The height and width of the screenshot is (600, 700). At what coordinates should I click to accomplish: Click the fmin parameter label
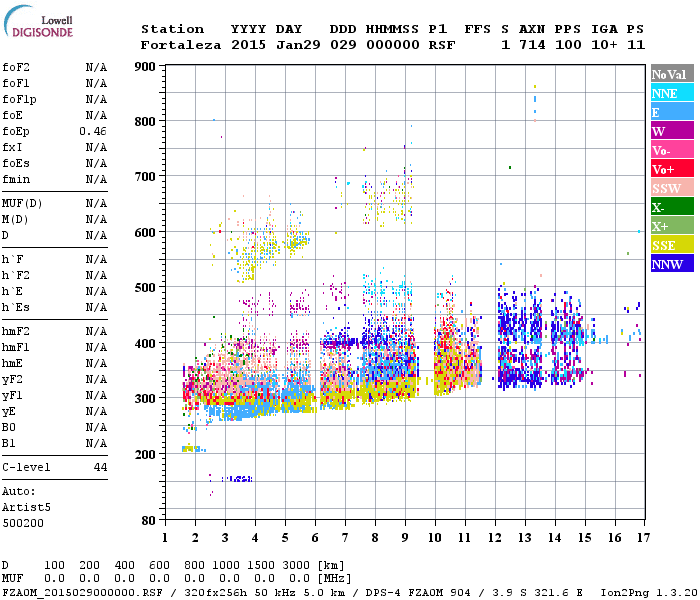click(x=16, y=179)
